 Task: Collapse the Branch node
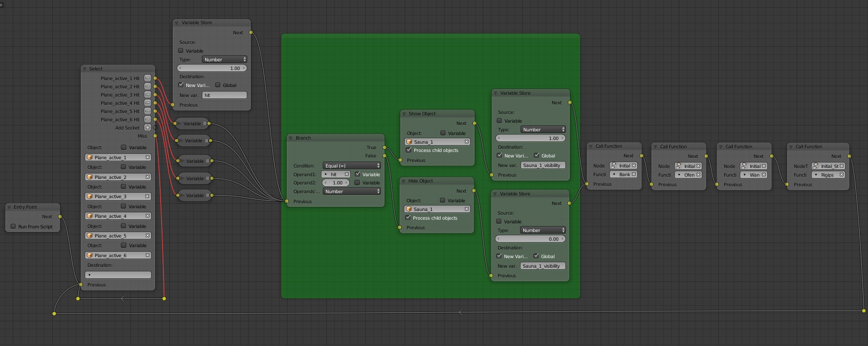click(x=290, y=138)
